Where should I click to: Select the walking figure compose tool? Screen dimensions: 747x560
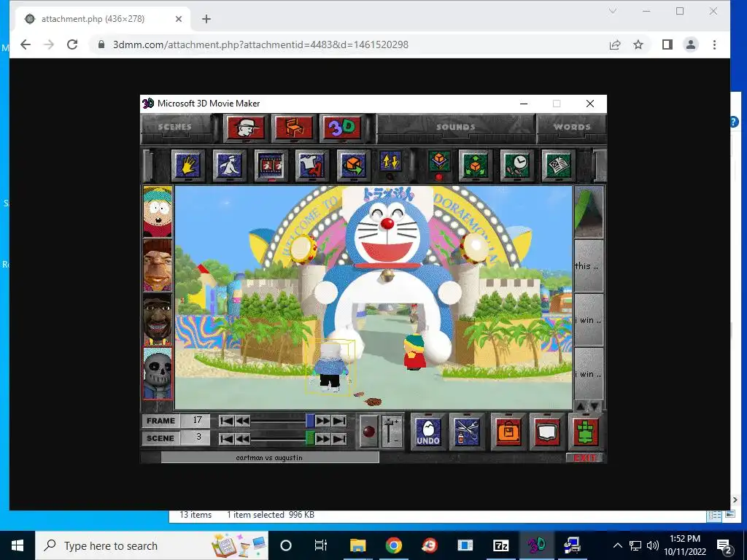tap(229, 165)
